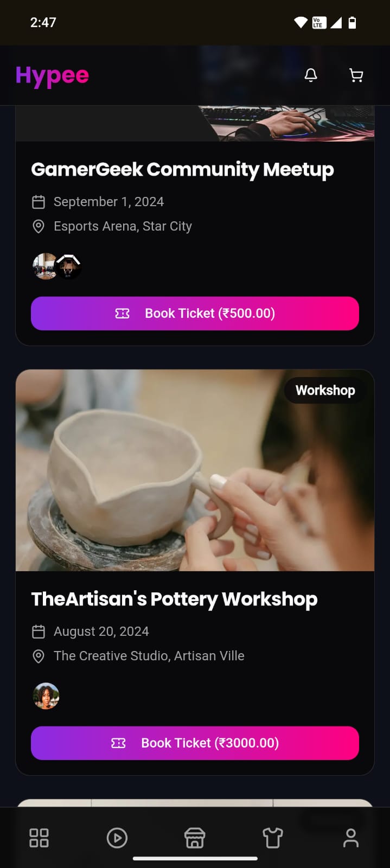This screenshot has height=868, width=390.
Task: Tap the location pin beside Esports Arena
Action: [39, 226]
